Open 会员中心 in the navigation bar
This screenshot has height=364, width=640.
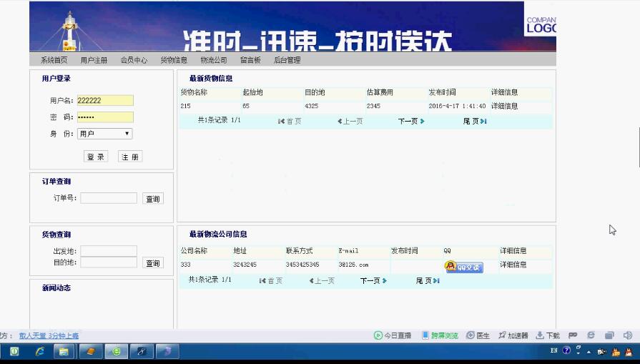point(134,60)
